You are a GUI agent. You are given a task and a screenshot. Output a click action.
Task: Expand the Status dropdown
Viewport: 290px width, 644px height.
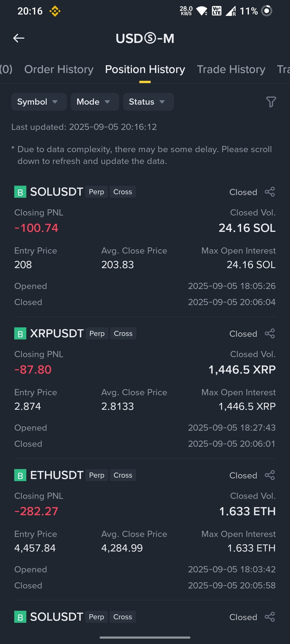click(x=148, y=102)
